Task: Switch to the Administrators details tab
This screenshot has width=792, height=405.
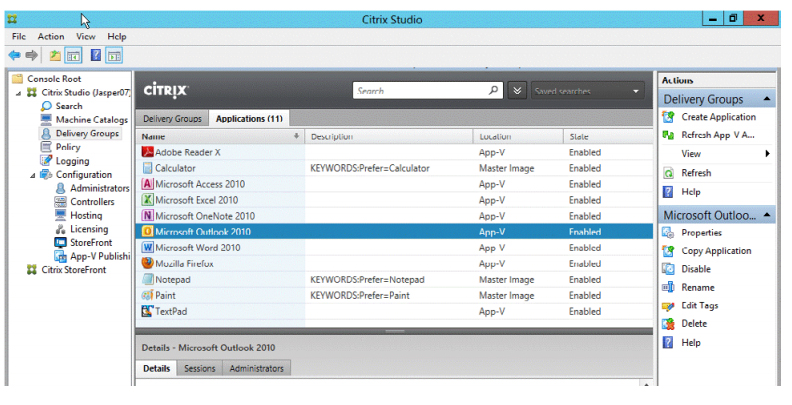Action: pos(257,369)
